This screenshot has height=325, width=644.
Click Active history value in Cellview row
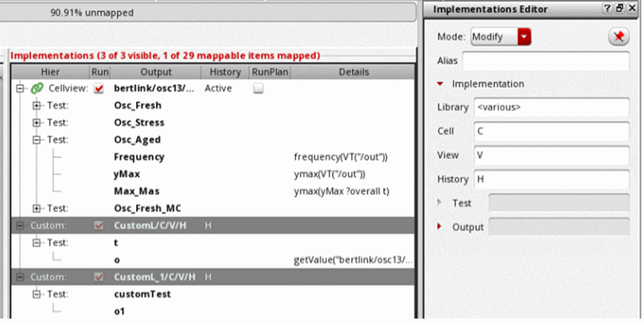click(218, 88)
